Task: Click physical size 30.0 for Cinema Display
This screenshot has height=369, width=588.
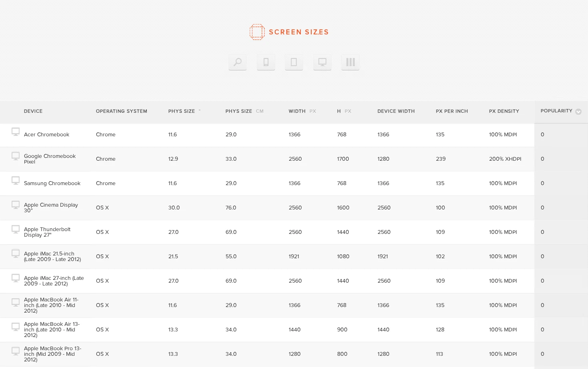Action: (174, 207)
